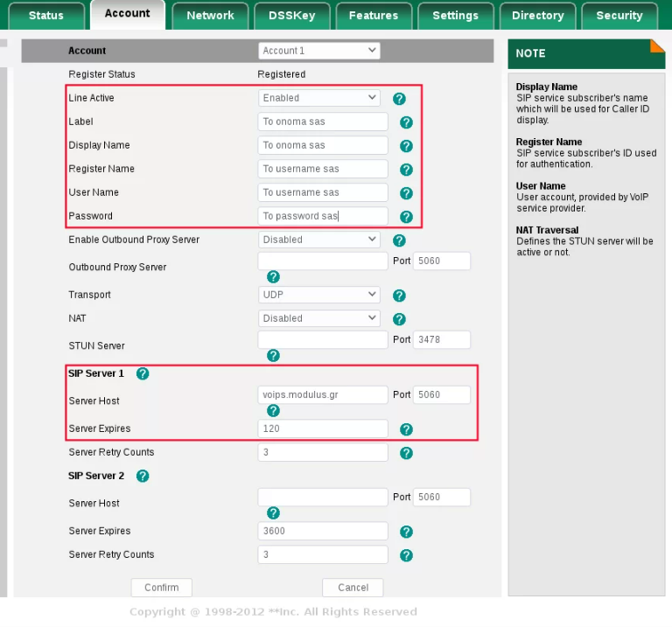This screenshot has height=627, width=672.
Task: Open the NAT dropdown
Action: tap(318, 318)
